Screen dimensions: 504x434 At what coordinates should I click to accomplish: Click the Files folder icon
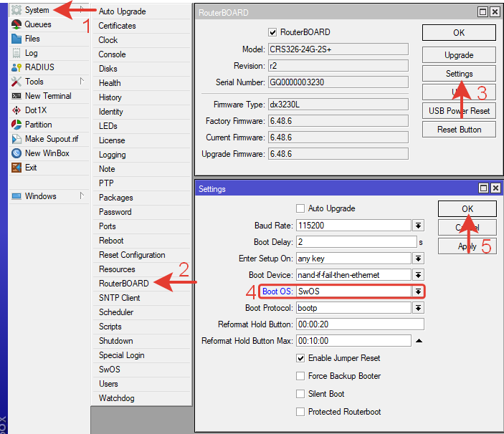pyautogui.click(x=16, y=39)
